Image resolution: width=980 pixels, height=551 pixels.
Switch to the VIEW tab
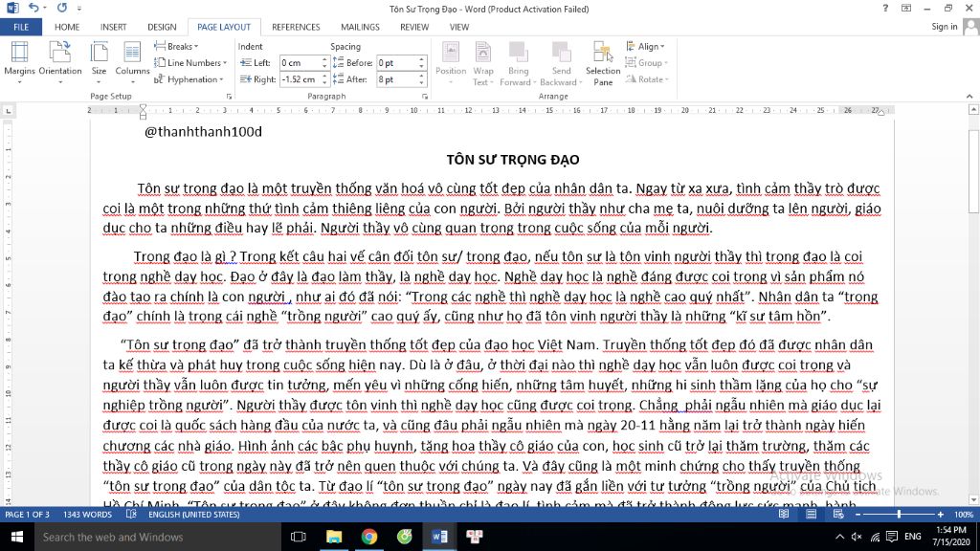458,27
